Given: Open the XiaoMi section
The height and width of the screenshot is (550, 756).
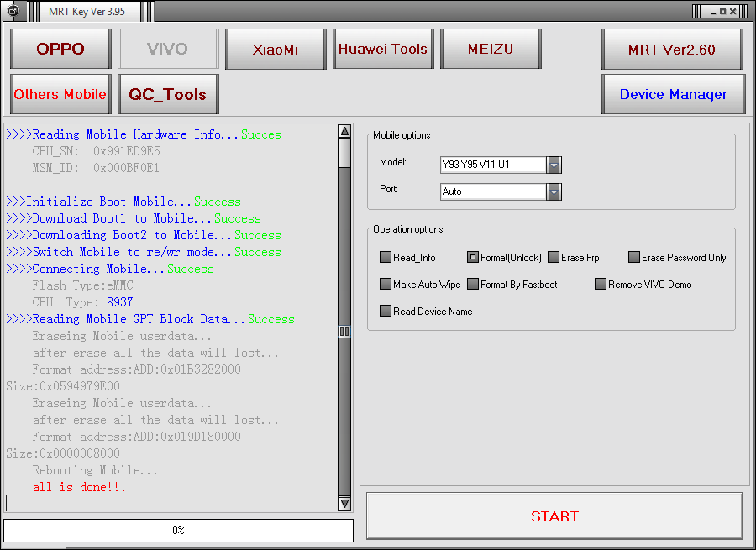Looking at the screenshot, I should pos(276,49).
